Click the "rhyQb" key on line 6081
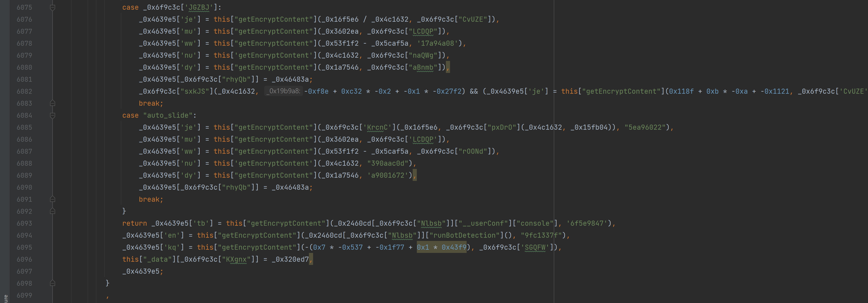Viewport: 868px width, 303px height. 236,79
